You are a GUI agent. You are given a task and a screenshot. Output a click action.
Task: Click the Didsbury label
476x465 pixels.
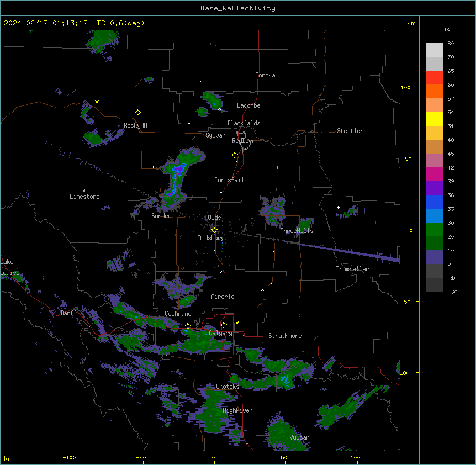[x=211, y=238]
